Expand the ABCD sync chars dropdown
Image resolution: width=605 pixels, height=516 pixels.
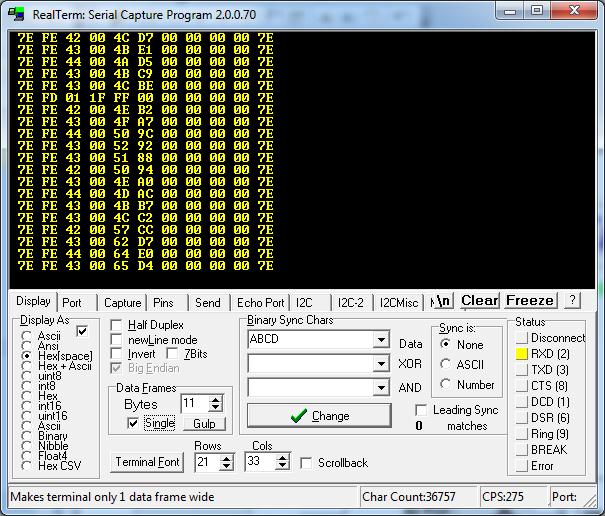(x=380, y=340)
